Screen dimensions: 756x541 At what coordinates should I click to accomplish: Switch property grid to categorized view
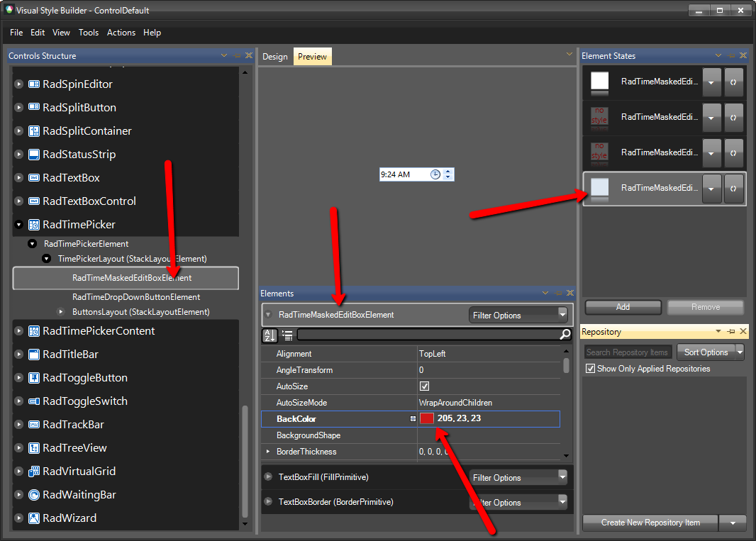[x=287, y=335]
